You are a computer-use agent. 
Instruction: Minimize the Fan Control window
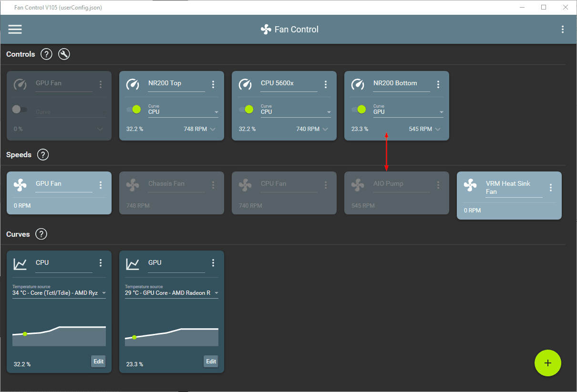(x=522, y=7)
